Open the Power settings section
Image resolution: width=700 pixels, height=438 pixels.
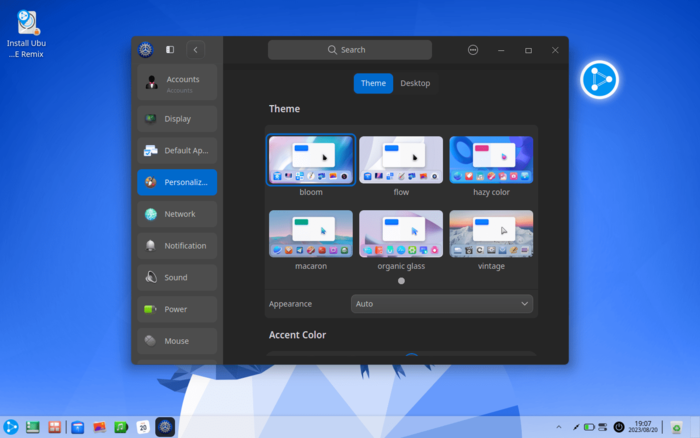point(177,309)
